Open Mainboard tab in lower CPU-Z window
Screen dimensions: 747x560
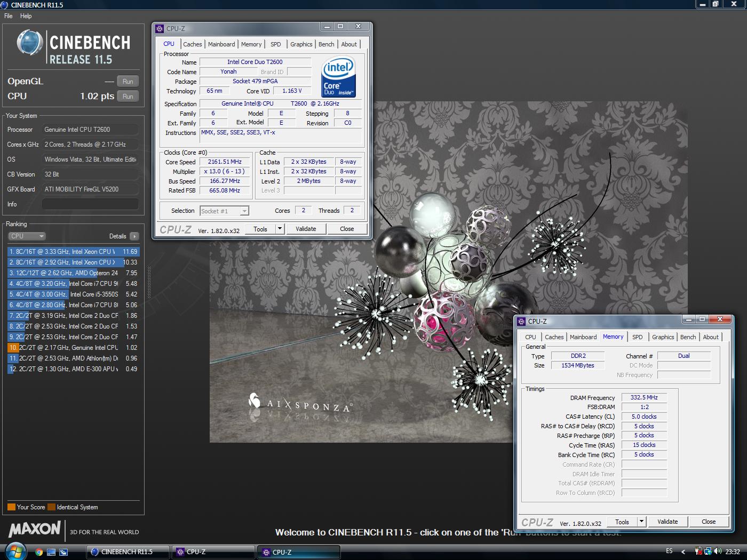[583, 337]
